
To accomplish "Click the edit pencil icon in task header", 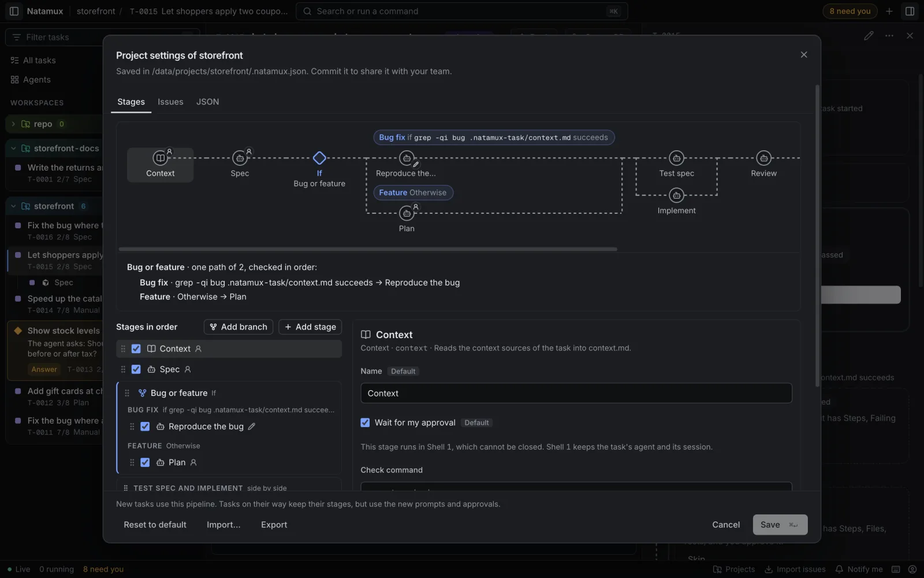I will (869, 36).
